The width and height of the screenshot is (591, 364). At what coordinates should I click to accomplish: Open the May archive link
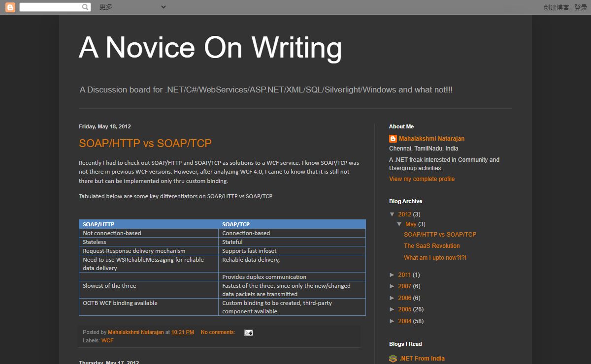click(411, 224)
